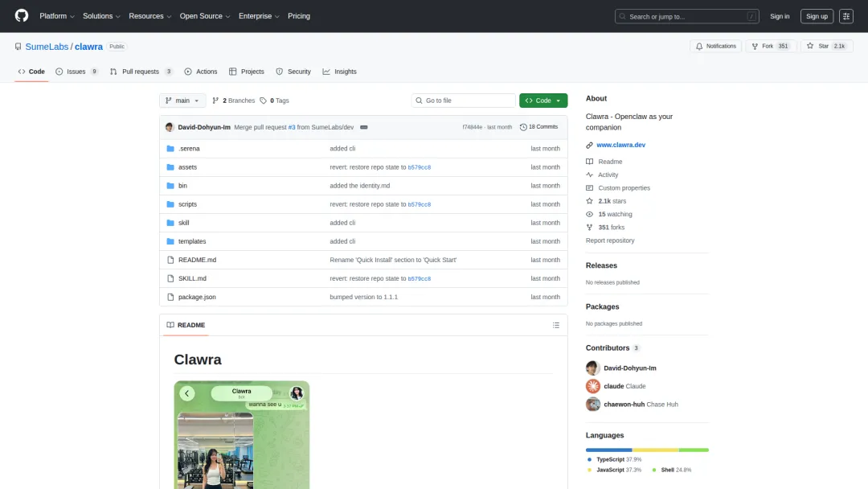The width and height of the screenshot is (868, 489).
Task: Open David-Dohyun-Im commit author link
Action: pyautogui.click(x=203, y=127)
